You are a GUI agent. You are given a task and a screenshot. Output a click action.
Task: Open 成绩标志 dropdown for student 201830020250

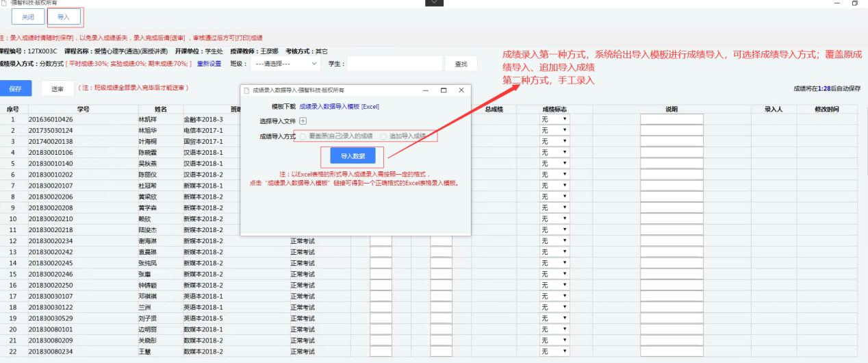[554, 285]
